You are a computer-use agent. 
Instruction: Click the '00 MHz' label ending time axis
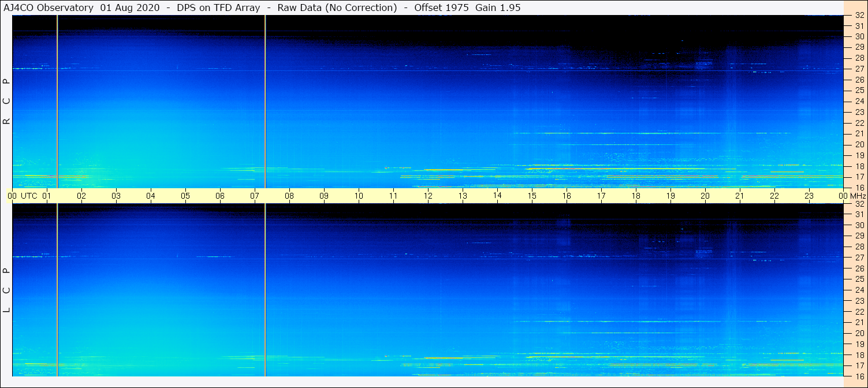click(x=852, y=196)
